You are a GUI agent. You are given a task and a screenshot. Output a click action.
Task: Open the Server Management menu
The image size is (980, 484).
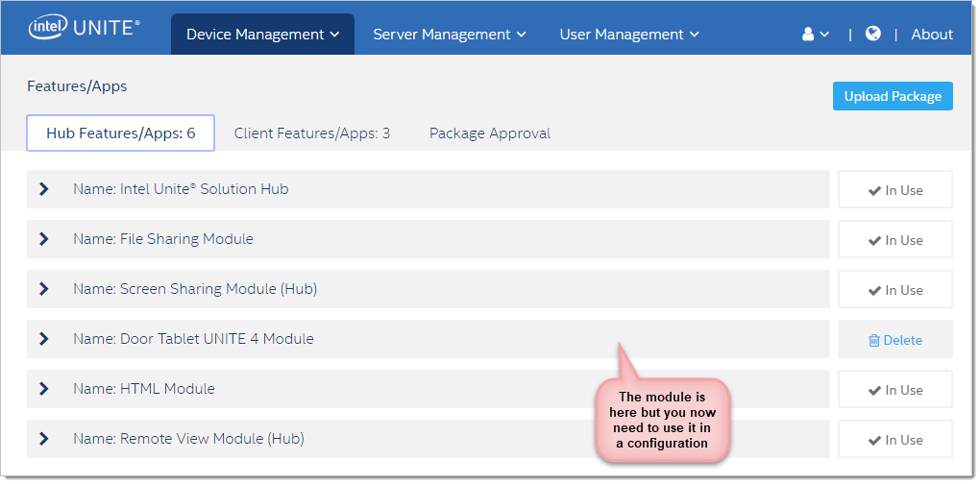point(450,35)
